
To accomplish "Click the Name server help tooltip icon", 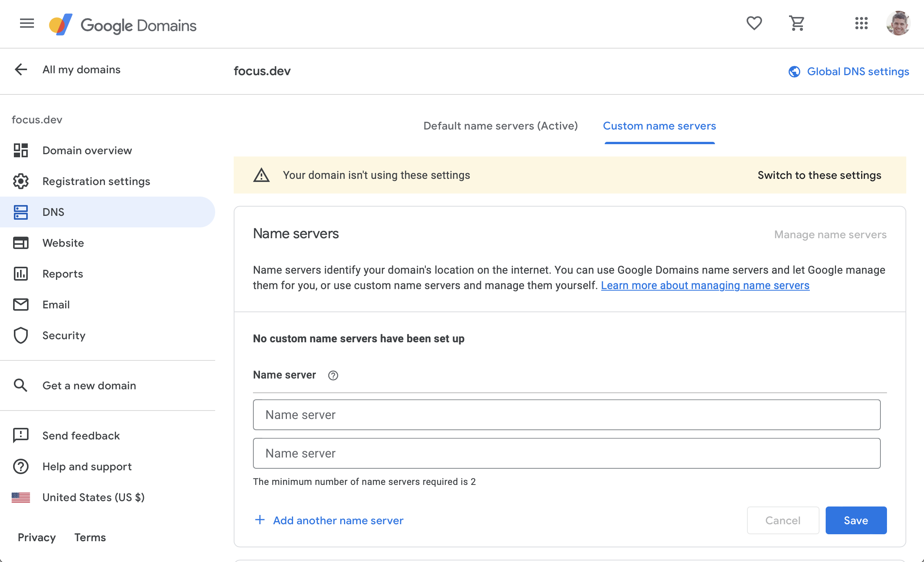I will [x=333, y=375].
